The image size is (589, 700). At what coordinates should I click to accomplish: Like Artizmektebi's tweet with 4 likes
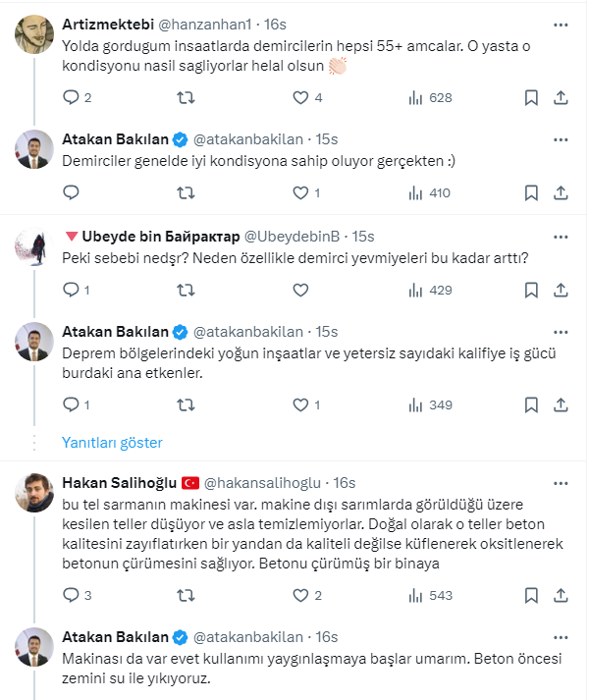[x=301, y=97]
